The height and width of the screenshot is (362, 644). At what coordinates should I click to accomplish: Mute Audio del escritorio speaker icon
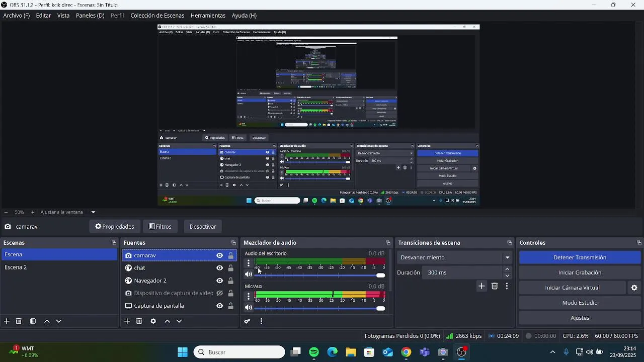tap(248, 275)
